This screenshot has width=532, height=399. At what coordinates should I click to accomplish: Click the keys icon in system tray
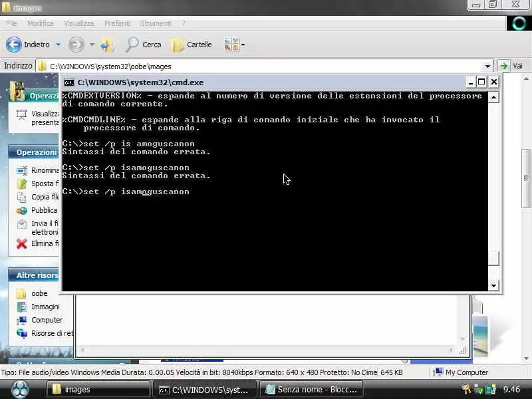tap(467, 389)
